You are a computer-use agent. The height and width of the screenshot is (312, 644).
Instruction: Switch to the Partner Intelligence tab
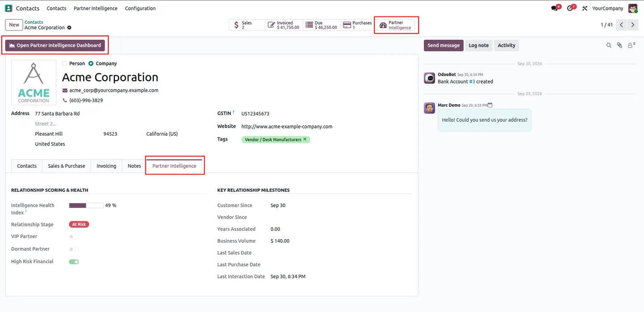(x=174, y=166)
